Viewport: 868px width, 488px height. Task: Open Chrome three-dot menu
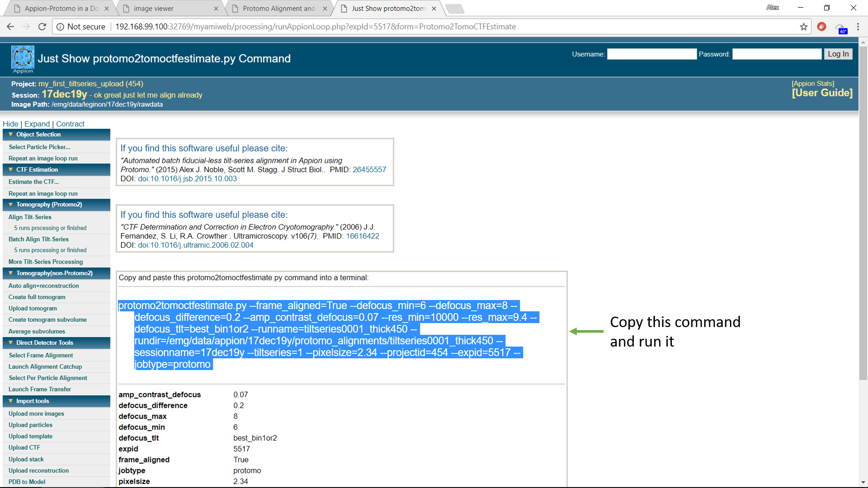pos(858,26)
